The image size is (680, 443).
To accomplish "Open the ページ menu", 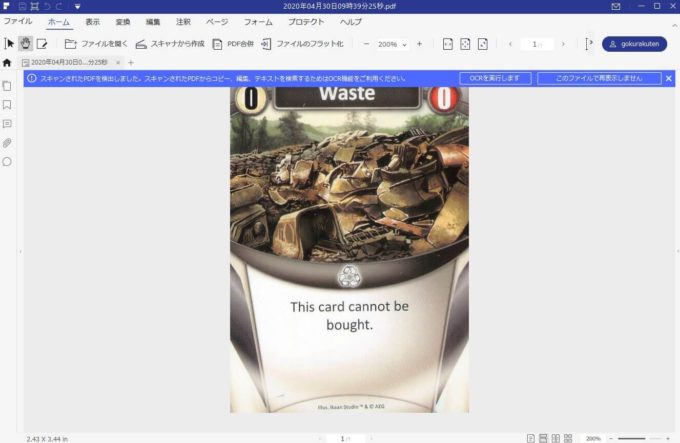I will coord(217,22).
